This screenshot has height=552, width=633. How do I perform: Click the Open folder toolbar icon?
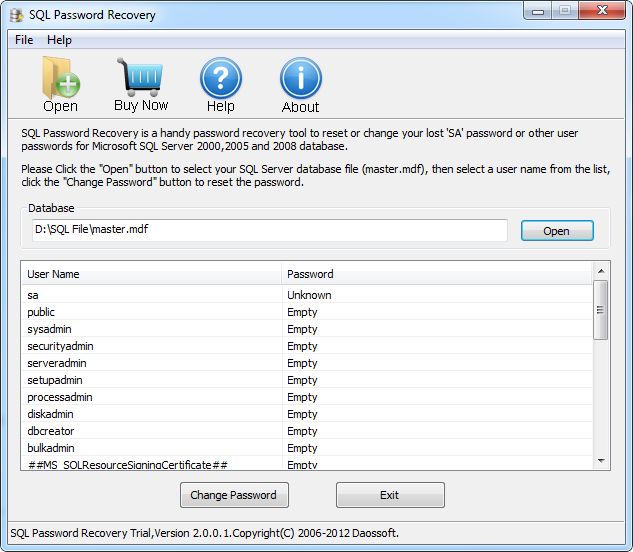coord(60,78)
